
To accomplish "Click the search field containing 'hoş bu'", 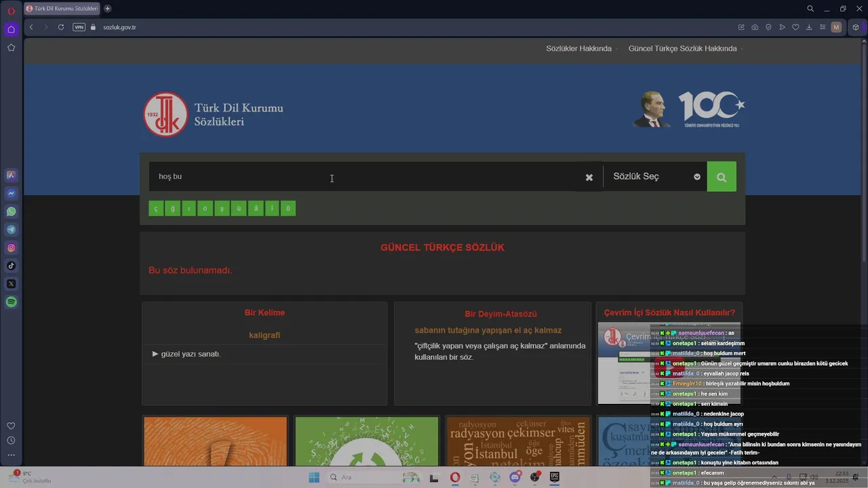I will click(363, 176).
